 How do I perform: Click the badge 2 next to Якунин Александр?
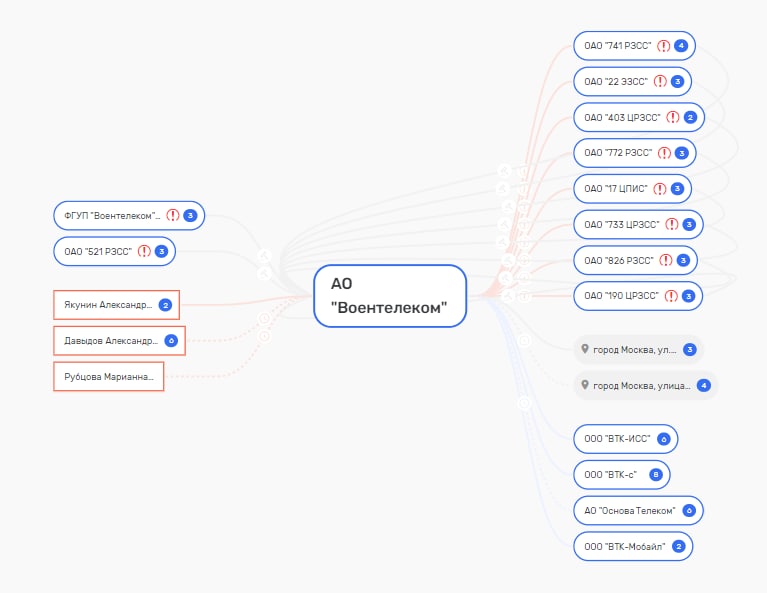click(x=165, y=305)
